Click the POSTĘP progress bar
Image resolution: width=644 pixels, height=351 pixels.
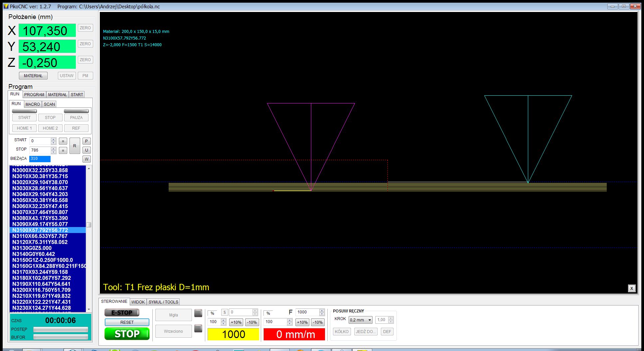click(61, 329)
